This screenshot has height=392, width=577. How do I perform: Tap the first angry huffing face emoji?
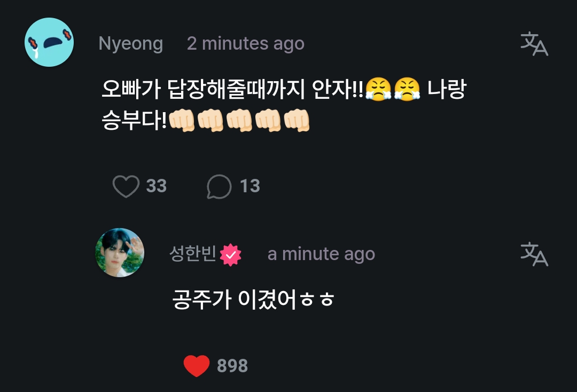point(378,89)
